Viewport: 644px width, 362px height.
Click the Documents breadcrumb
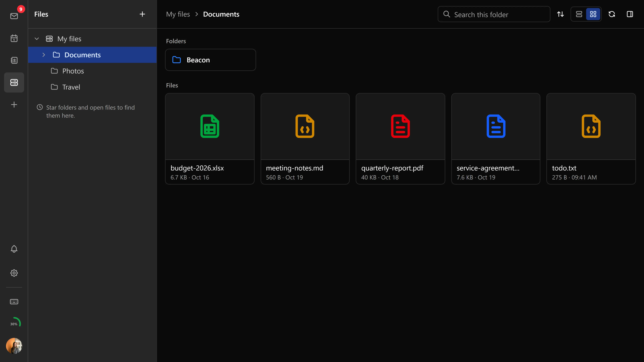pyautogui.click(x=221, y=14)
